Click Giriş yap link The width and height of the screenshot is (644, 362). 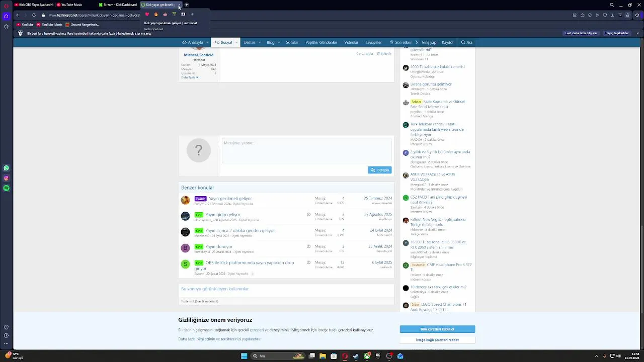[x=429, y=43]
